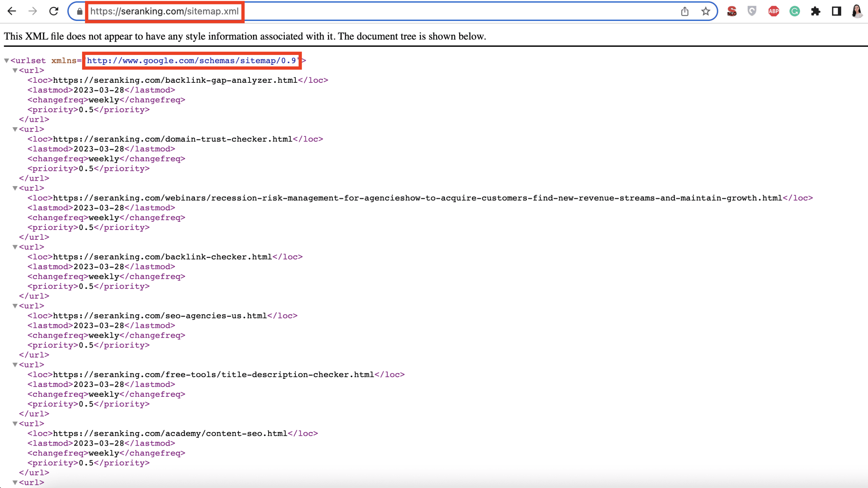
Task: Open the AdBlock Plus extension icon
Action: (773, 12)
